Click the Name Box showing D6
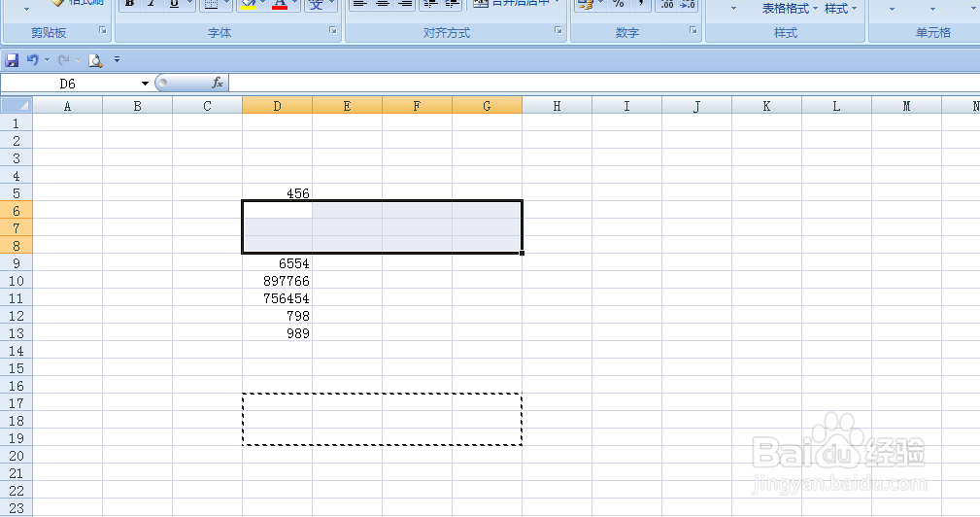980x517 pixels. 69,84
